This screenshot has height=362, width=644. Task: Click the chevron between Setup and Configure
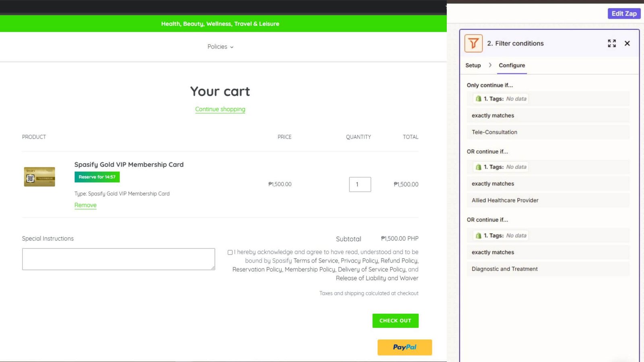coord(490,65)
